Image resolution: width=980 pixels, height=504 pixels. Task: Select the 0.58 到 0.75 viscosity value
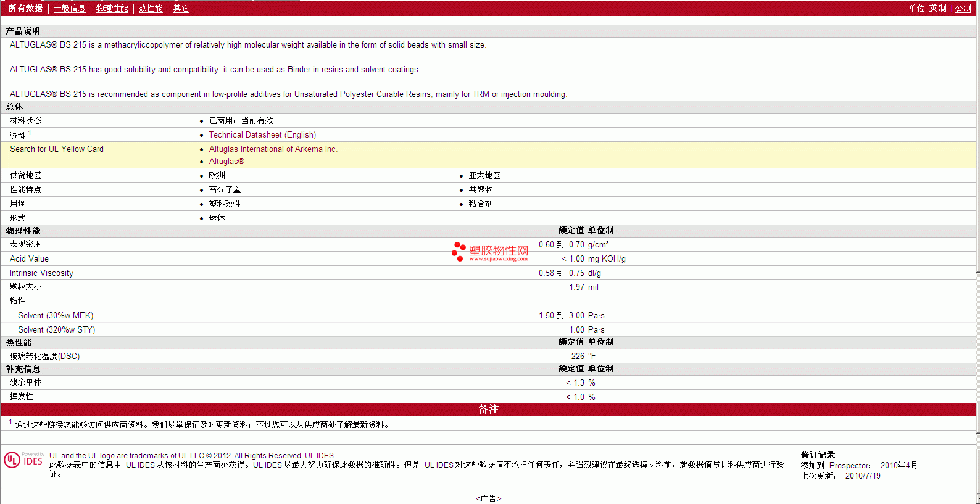pos(562,273)
